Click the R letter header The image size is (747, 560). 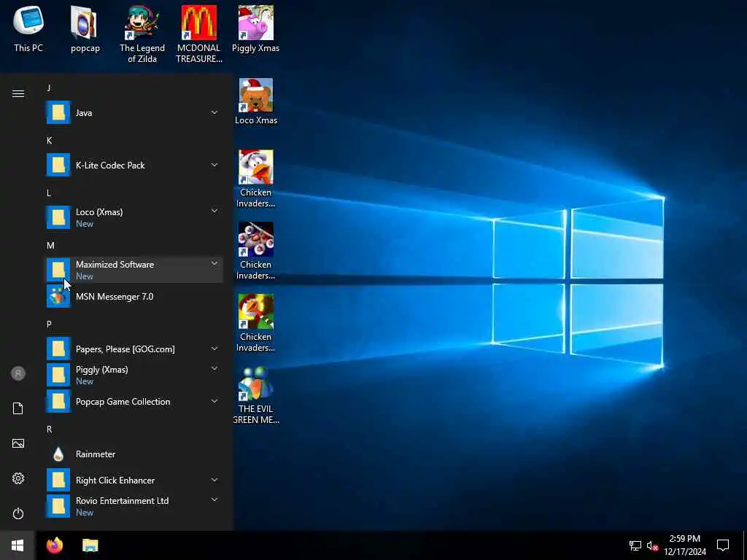click(49, 429)
